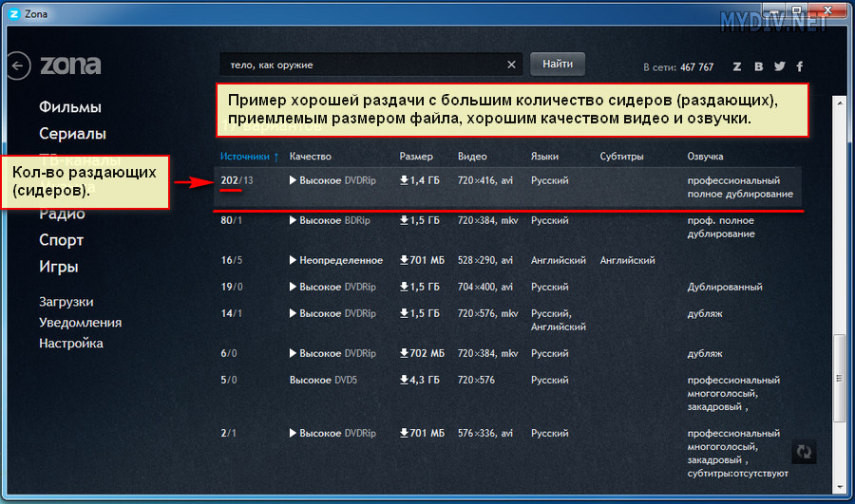Download the 4,3 ГБ DVD5 file
This screenshot has width=855, height=504.
pos(419,381)
